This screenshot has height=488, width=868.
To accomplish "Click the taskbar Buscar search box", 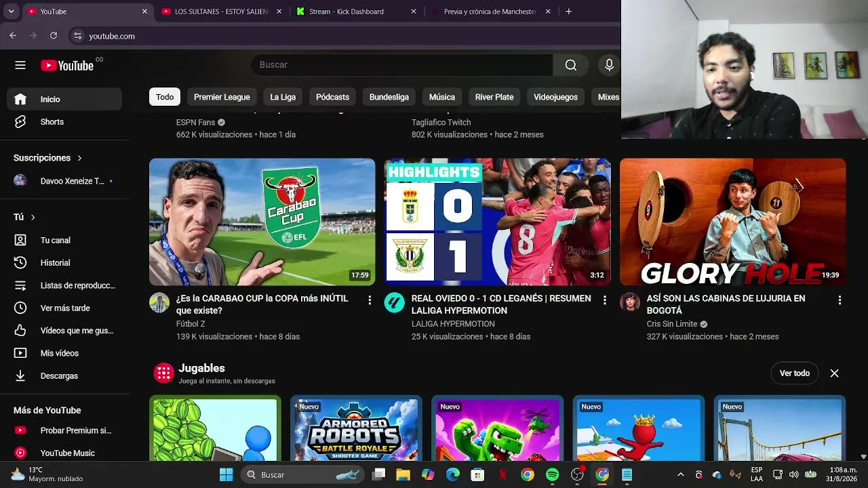I will 302,474.
